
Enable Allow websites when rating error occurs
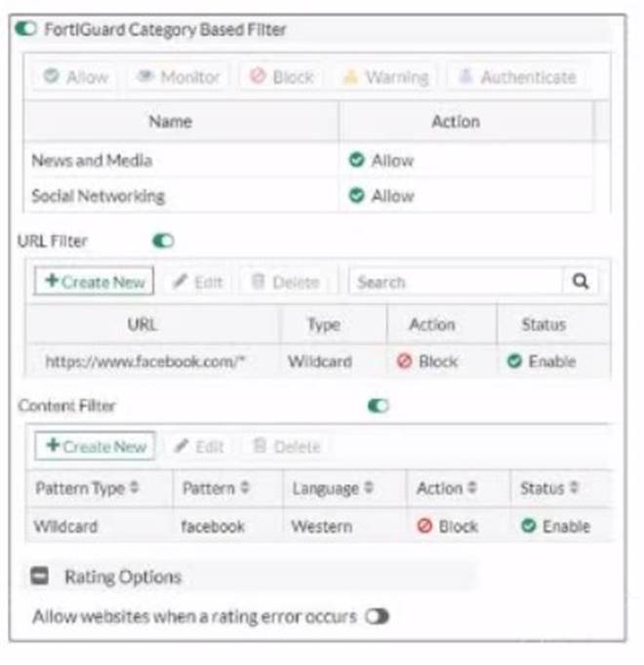[377, 616]
